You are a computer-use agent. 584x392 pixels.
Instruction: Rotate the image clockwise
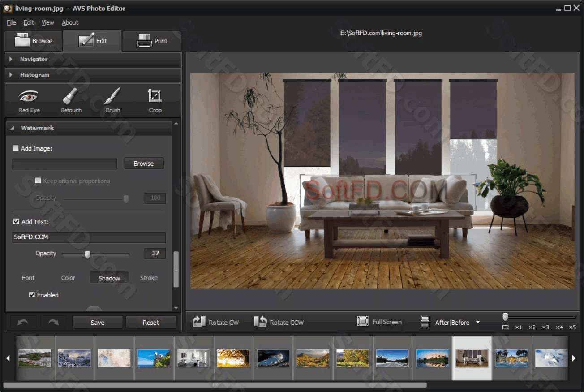coord(215,322)
